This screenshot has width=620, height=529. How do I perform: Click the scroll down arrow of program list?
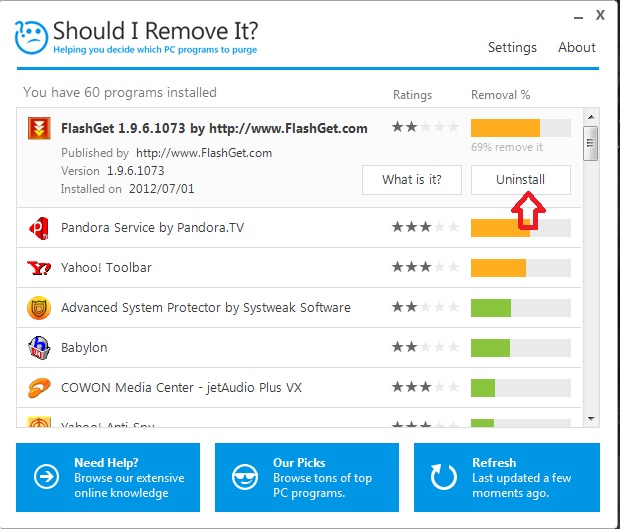pyautogui.click(x=591, y=418)
